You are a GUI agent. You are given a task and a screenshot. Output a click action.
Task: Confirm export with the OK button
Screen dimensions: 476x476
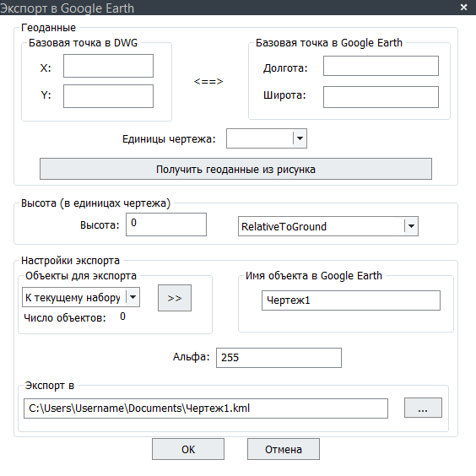coord(188,449)
